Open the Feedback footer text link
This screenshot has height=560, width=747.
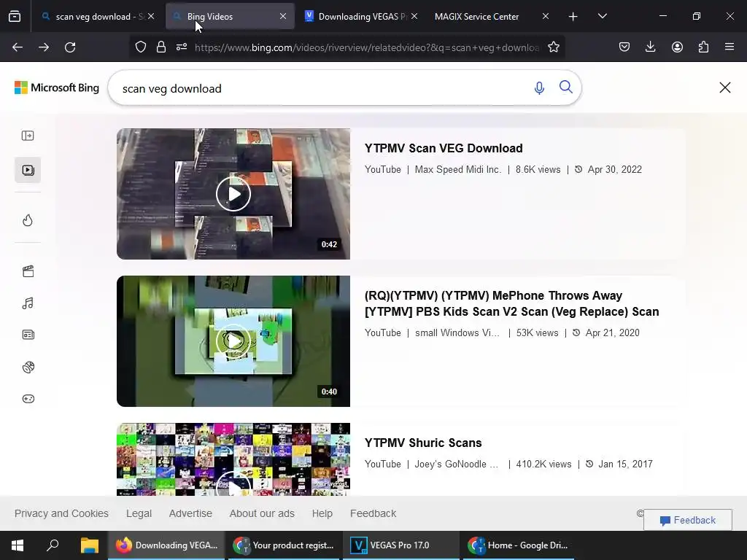(373, 513)
